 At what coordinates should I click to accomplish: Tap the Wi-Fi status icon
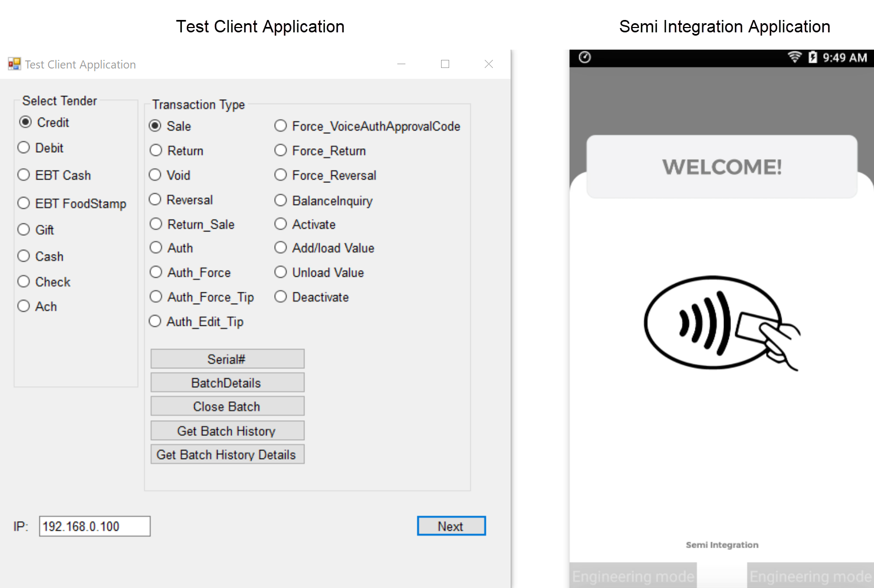794,57
